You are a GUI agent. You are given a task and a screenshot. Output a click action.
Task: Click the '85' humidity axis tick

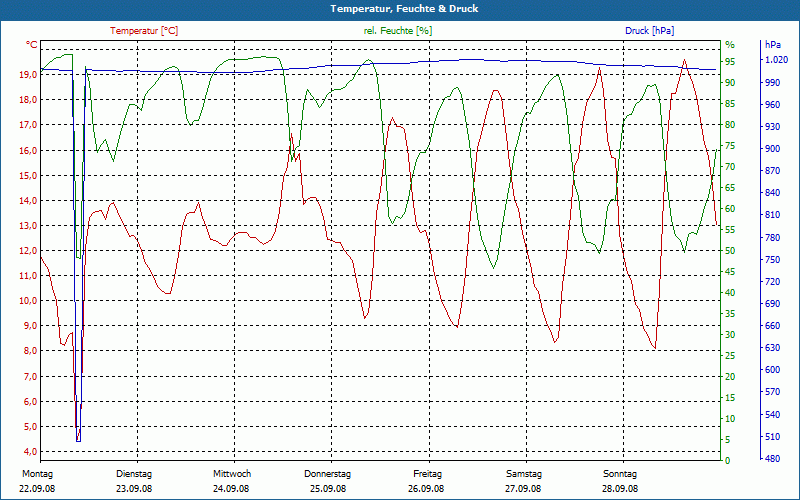click(x=730, y=104)
